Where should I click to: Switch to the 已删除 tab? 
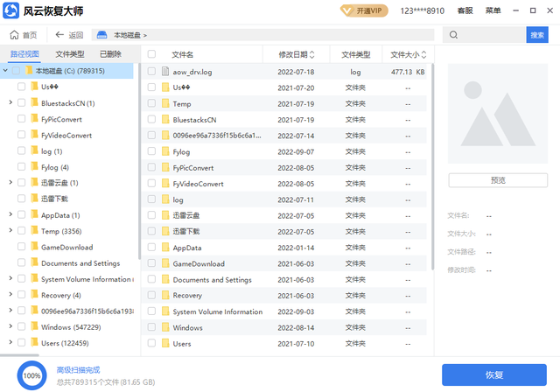[x=110, y=54]
